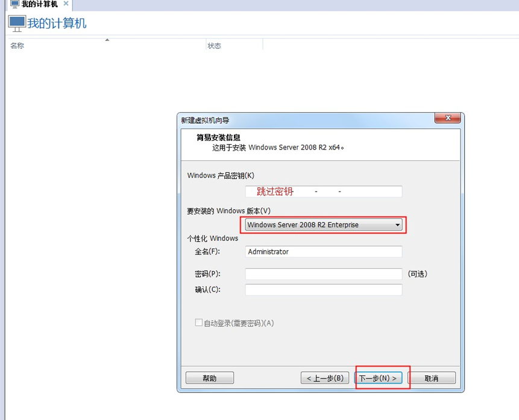Close the 新建虚拟机向导 dialog
The width and height of the screenshot is (519, 420).
coord(447,118)
